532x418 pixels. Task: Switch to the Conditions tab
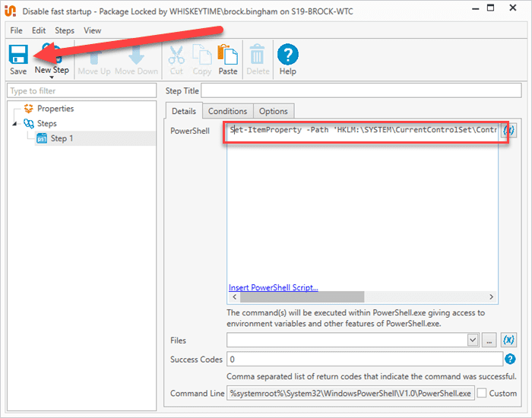228,111
